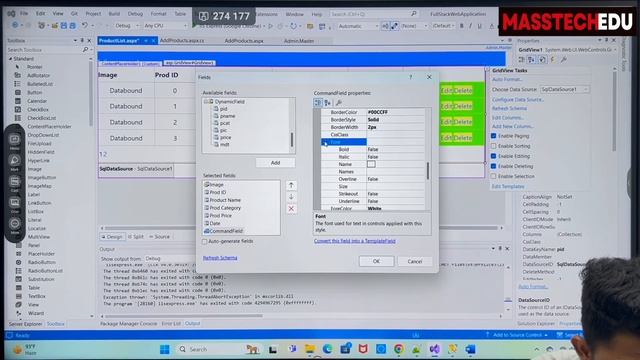Screen dimensions: 640x360
Task: Open the File menu
Action: click(24, 13)
